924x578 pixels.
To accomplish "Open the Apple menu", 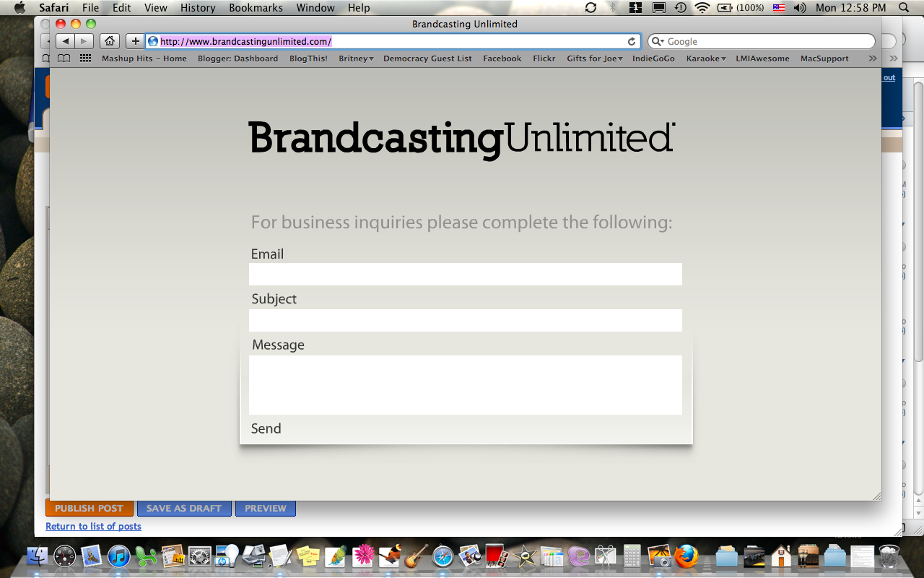I will pyautogui.click(x=19, y=8).
